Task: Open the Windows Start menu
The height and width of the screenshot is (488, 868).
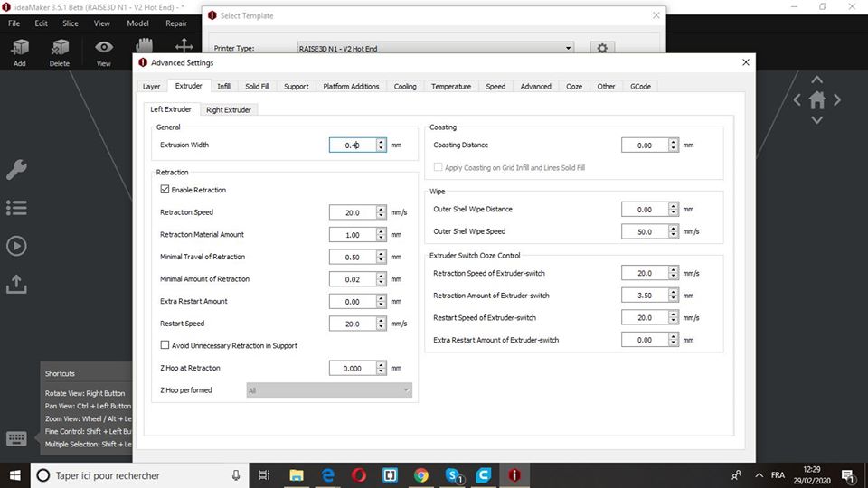Action: (x=15, y=475)
